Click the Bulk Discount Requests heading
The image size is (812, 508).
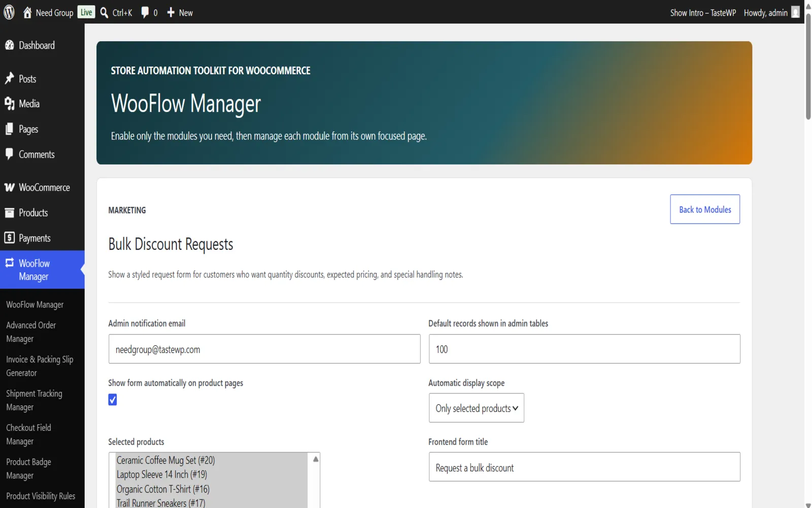tap(171, 244)
